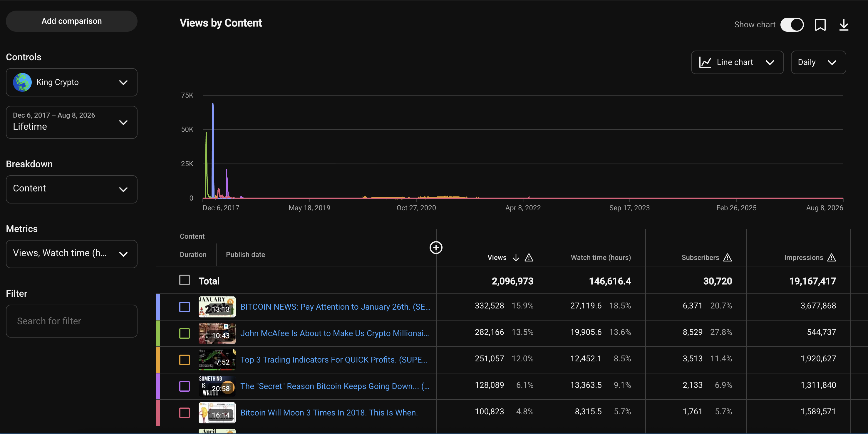Toggle the Show chart switch

point(792,25)
